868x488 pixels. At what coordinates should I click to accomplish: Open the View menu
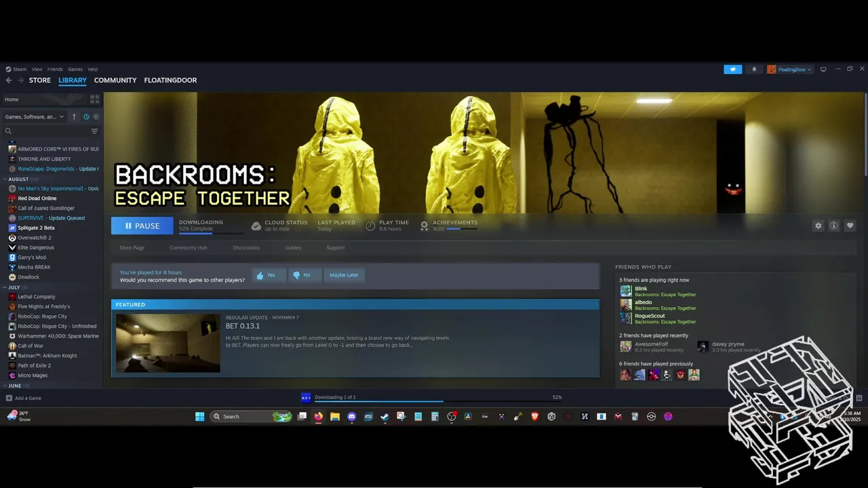tap(37, 69)
